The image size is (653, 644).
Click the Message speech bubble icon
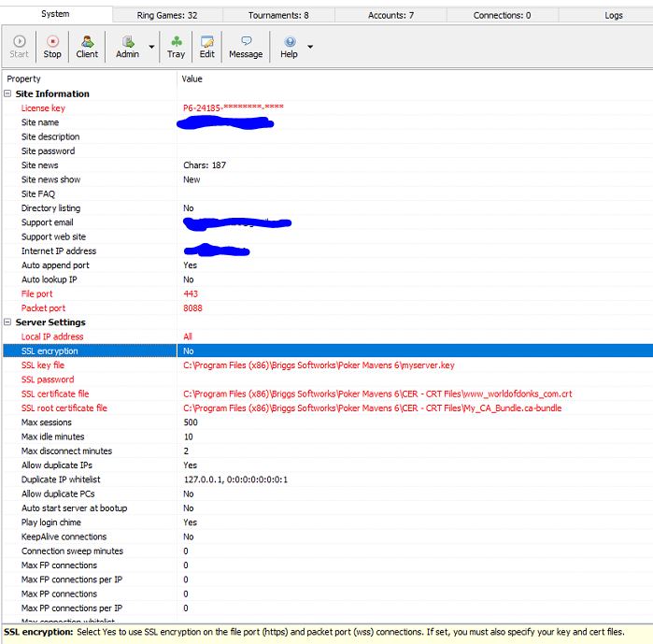[x=246, y=46]
